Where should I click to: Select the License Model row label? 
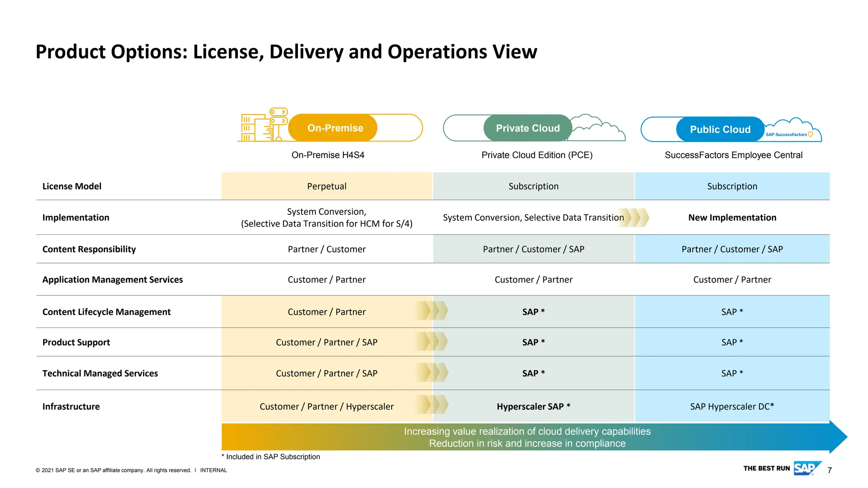point(72,186)
